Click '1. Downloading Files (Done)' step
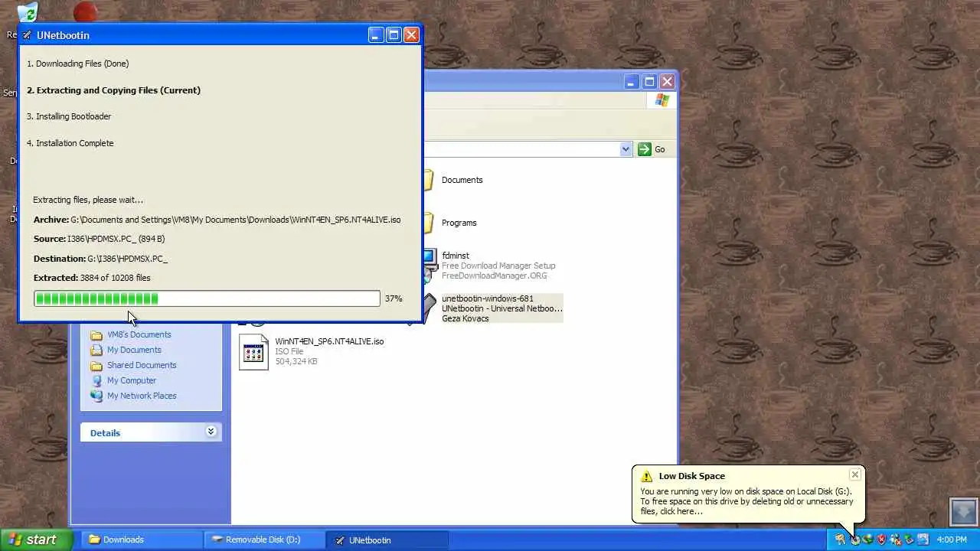This screenshot has width=980, height=551. coord(77,64)
